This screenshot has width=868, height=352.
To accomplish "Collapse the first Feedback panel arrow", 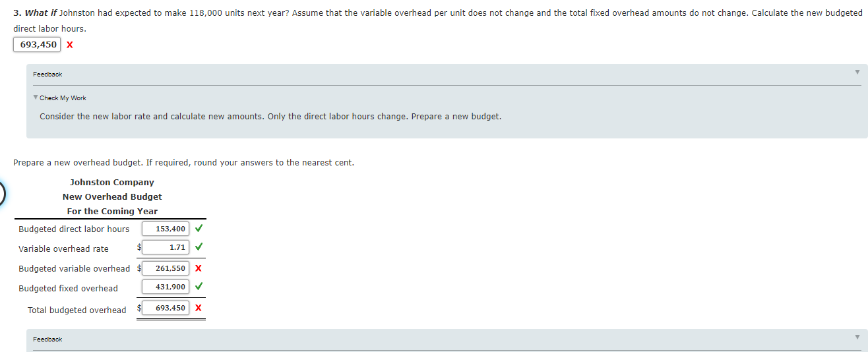I will tap(857, 72).
